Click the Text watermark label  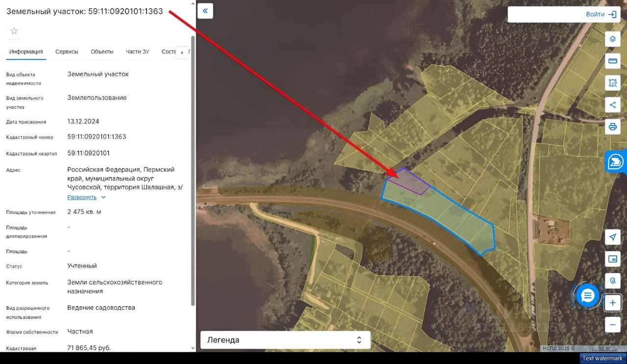point(603,359)
